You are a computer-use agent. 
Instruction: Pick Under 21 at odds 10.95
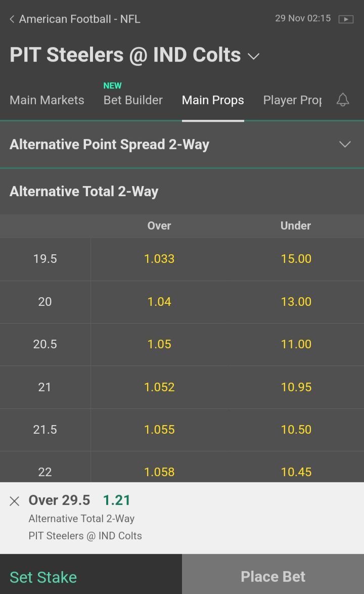click(x=296, y=387)
